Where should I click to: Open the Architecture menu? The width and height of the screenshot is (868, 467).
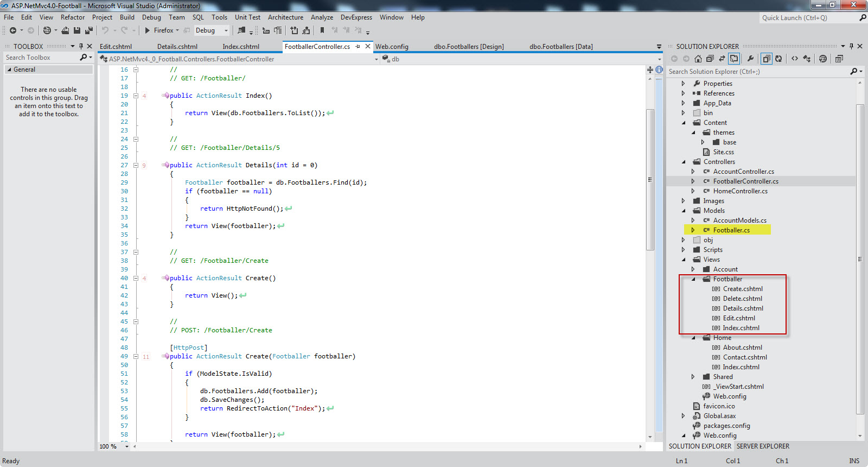(285, 17)
